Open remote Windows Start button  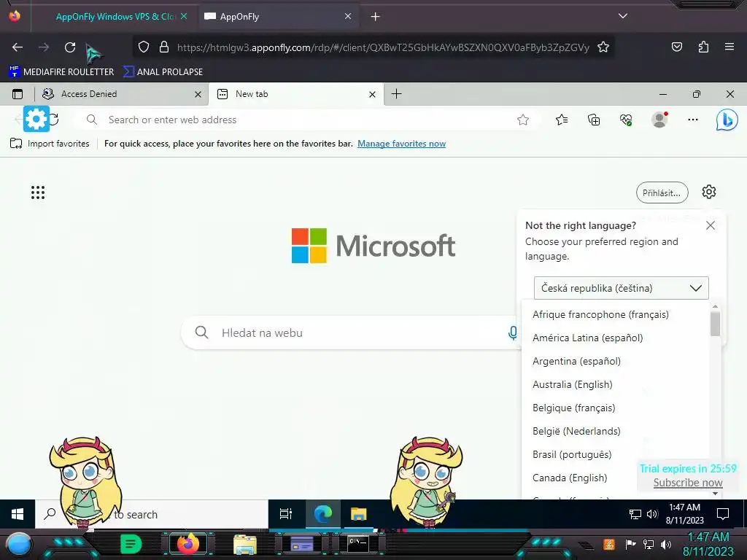(x=18, y=514)
